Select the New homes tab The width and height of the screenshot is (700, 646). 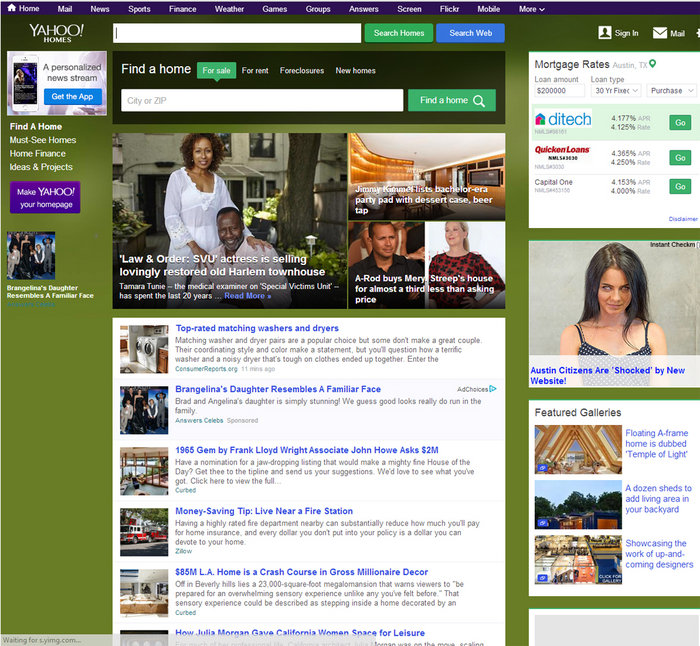click(355, 71)
